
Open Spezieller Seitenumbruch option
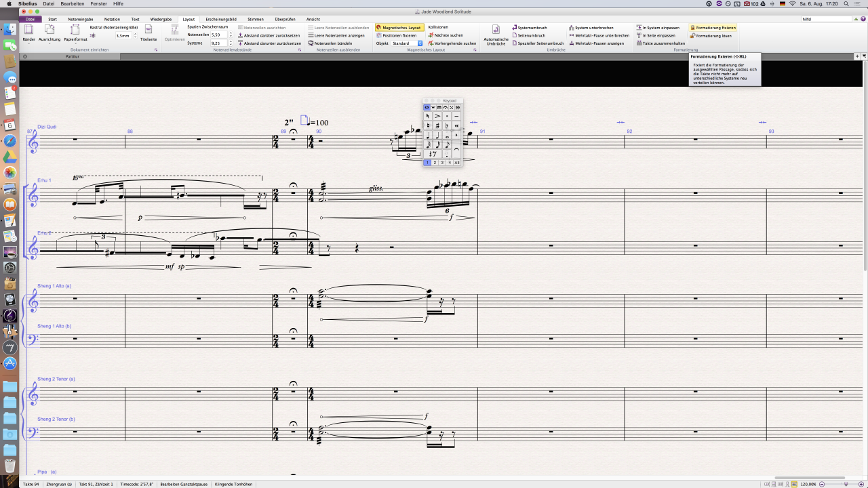(538, 43)
